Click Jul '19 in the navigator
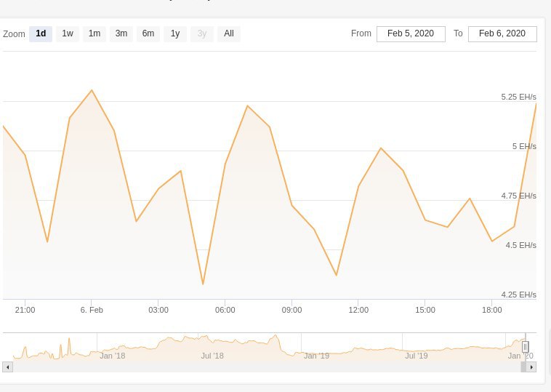This screenshot has width=551, height=392. point(416,356)
